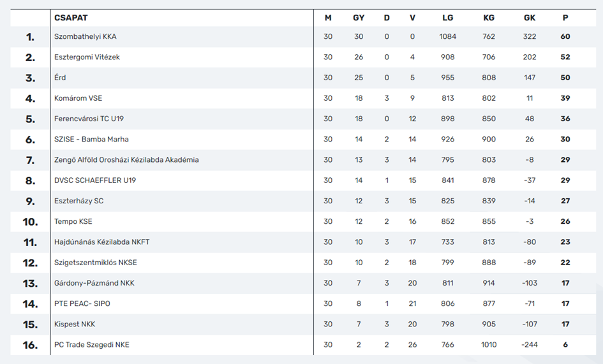603x364 pixels.
Task: Open Hajdúnánás Kézilabda NKFT team entry
Action: (102, 242)
